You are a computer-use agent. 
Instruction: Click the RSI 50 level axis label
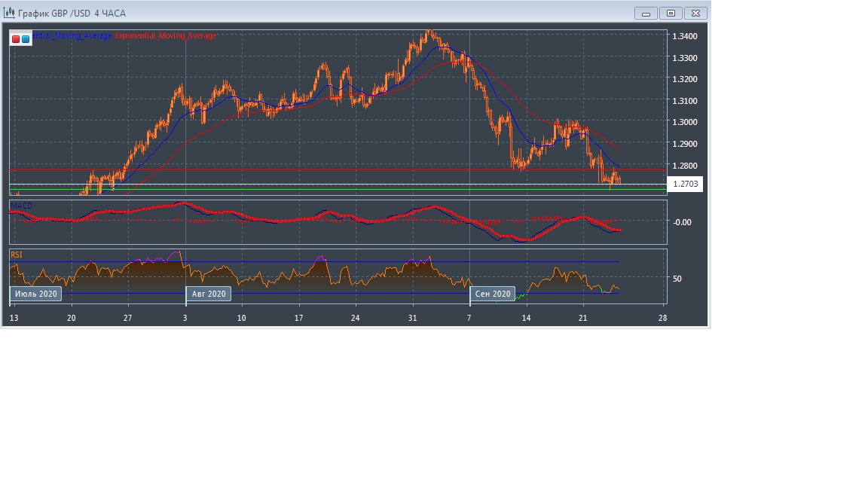(x=677, y=279)
